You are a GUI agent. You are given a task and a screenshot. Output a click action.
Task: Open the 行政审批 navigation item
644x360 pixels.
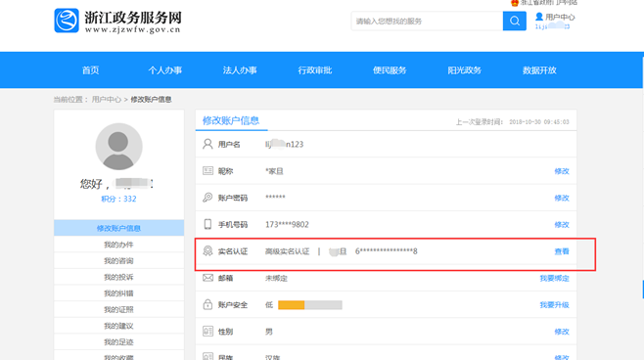click(x=315, y=70)
